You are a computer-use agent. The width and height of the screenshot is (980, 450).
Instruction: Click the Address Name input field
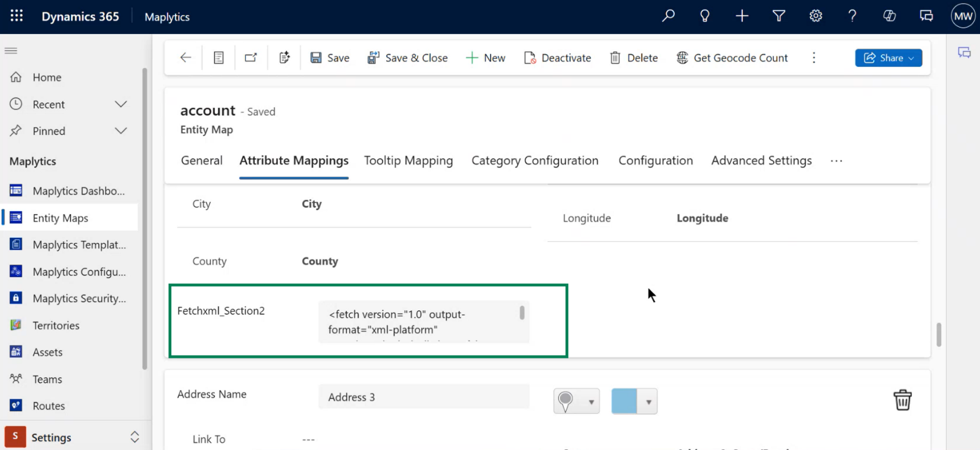pos(424,397)
